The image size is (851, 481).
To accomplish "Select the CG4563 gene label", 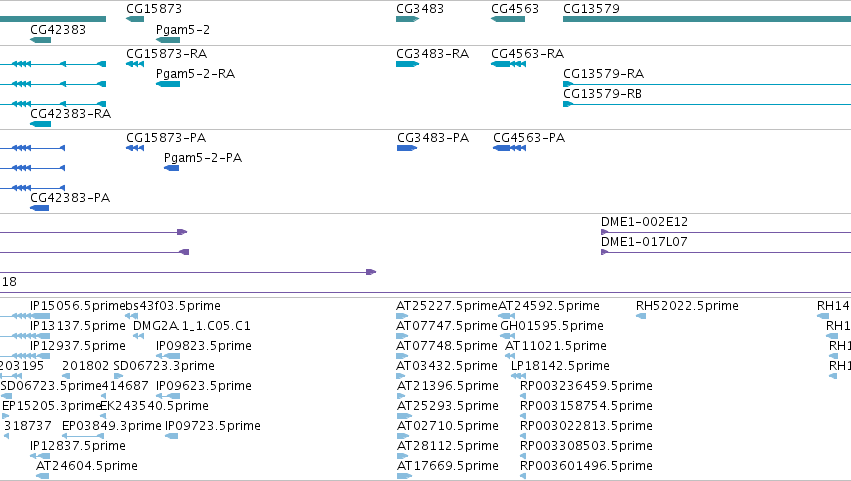I will (x=515, y=9).
